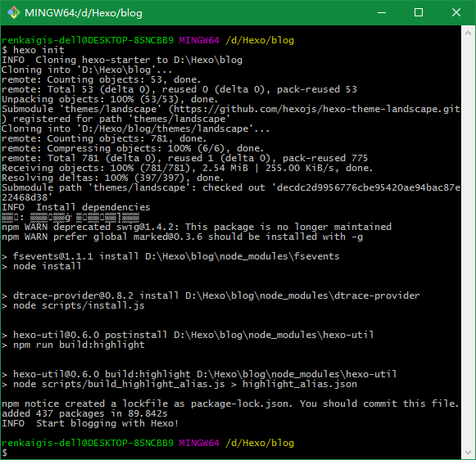Click the 'npm WARN prefer global marked@0.3.6' line
The width and height of the screenshot is (476, 460).
pyautogui.click(x=182, y=237)
